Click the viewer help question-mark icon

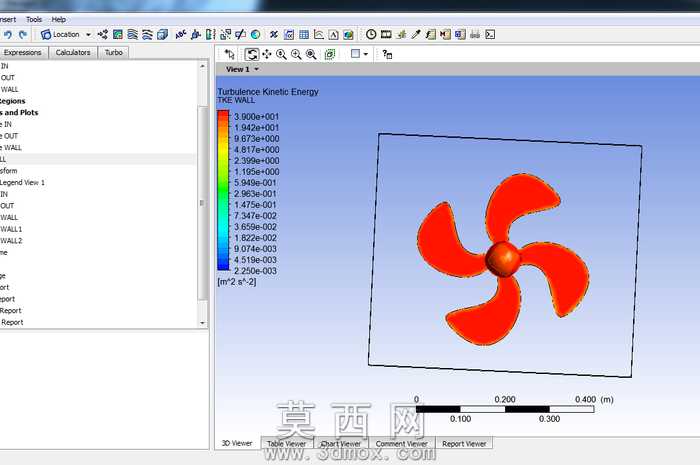[x=388, y=54]
